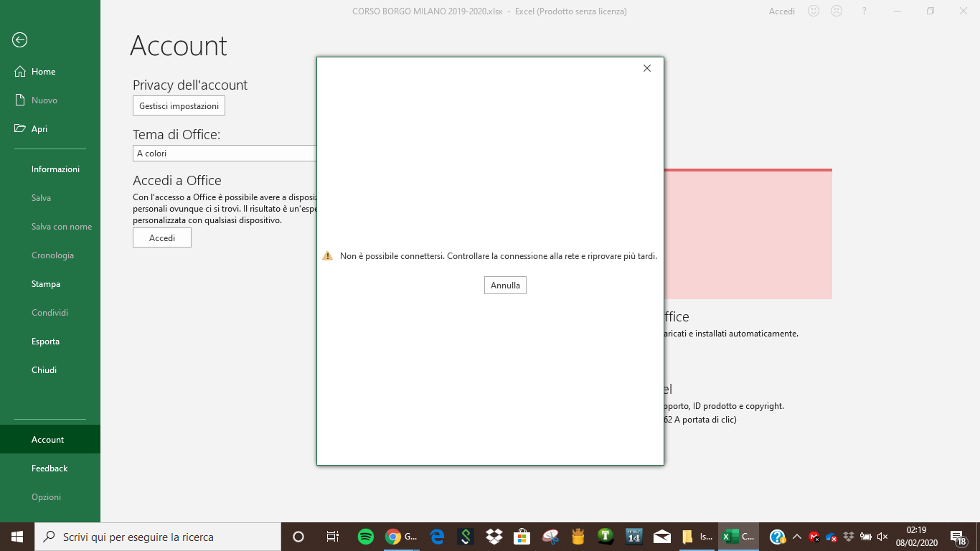
Task: Open the Tema di Office dropdown
Action: tap(225, 153)
